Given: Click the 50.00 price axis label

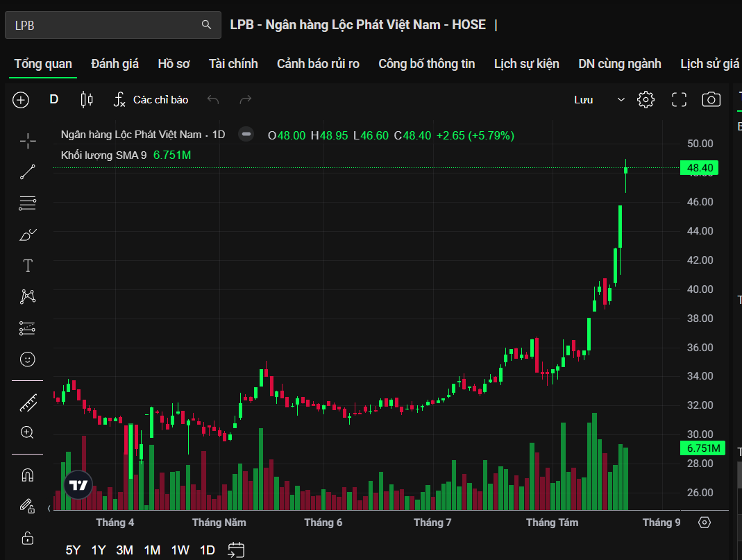Looking at the screenshot, I should coord(700,144).
